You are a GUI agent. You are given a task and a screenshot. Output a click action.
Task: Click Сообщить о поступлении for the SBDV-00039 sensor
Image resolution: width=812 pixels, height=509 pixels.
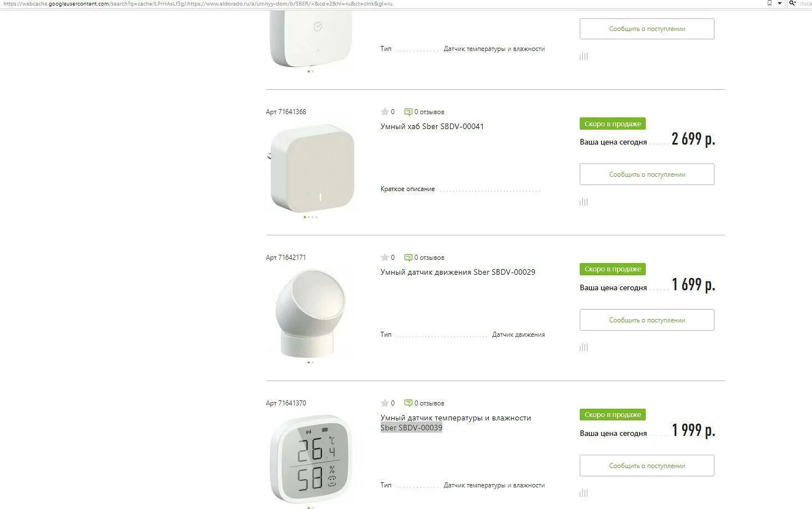647,466
